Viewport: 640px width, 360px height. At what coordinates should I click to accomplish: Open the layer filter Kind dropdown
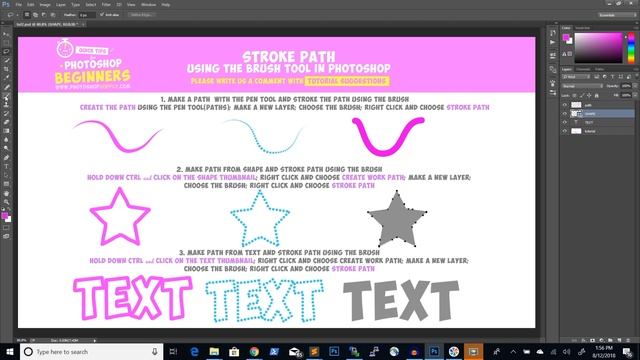point(576,77)
